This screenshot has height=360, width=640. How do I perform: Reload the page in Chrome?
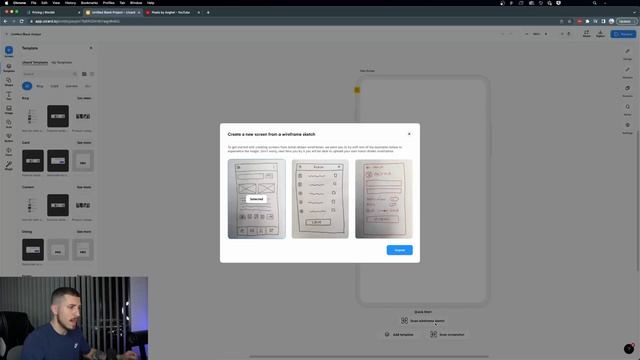tap(22, 21)
